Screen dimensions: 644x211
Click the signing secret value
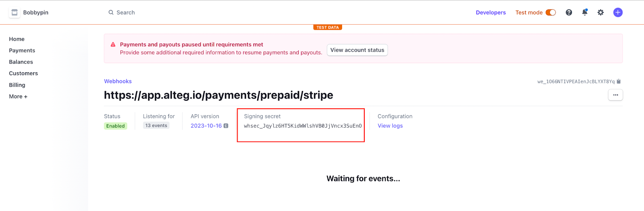coord(303,126)
